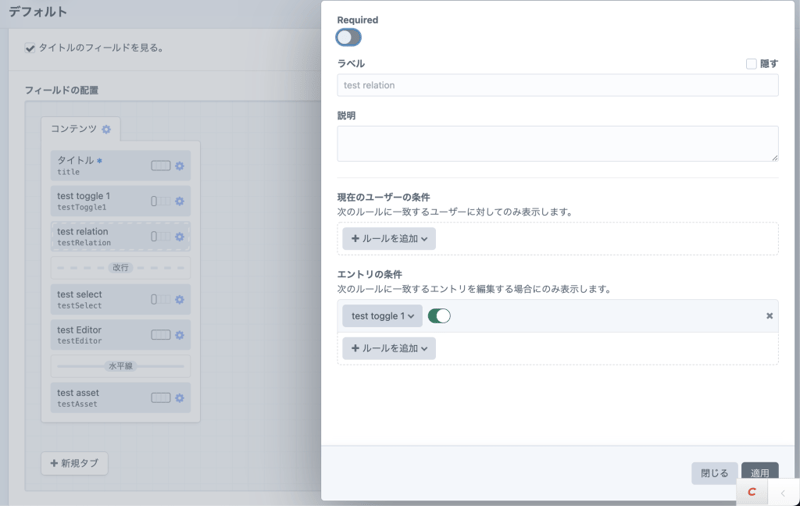The image size is (800, 506).
Task: Uncheck タイトルのフィールドを見る checkbox
Action: coord(30,48)
